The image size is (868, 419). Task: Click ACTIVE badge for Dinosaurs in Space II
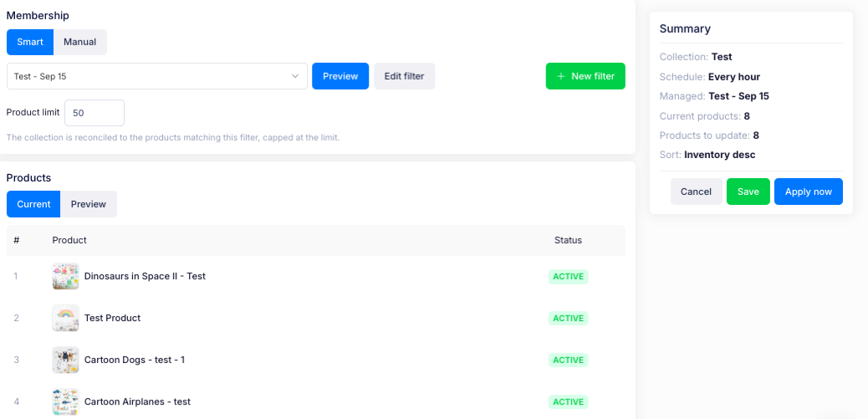pos(568,277)
